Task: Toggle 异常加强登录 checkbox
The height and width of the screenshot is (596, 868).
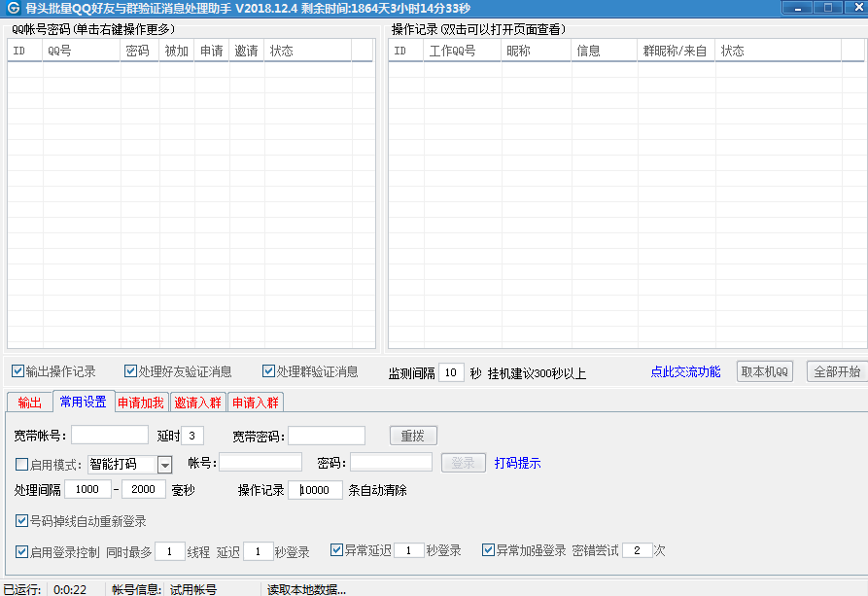Action: pyautogui.click(x=489, y=550)
